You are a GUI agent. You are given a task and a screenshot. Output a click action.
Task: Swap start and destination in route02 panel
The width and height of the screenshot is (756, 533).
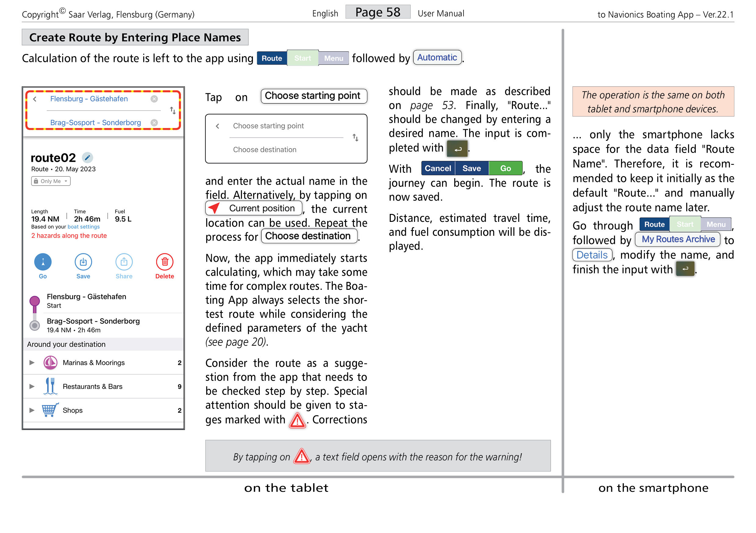pos(172,110)
